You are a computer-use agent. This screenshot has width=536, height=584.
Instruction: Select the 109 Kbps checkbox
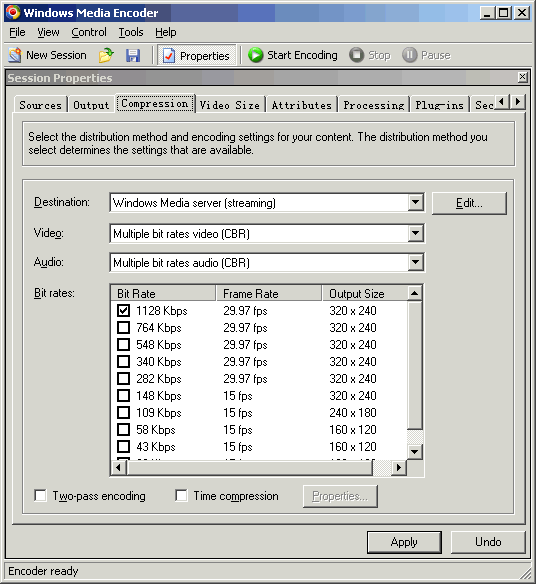[124, 413]
